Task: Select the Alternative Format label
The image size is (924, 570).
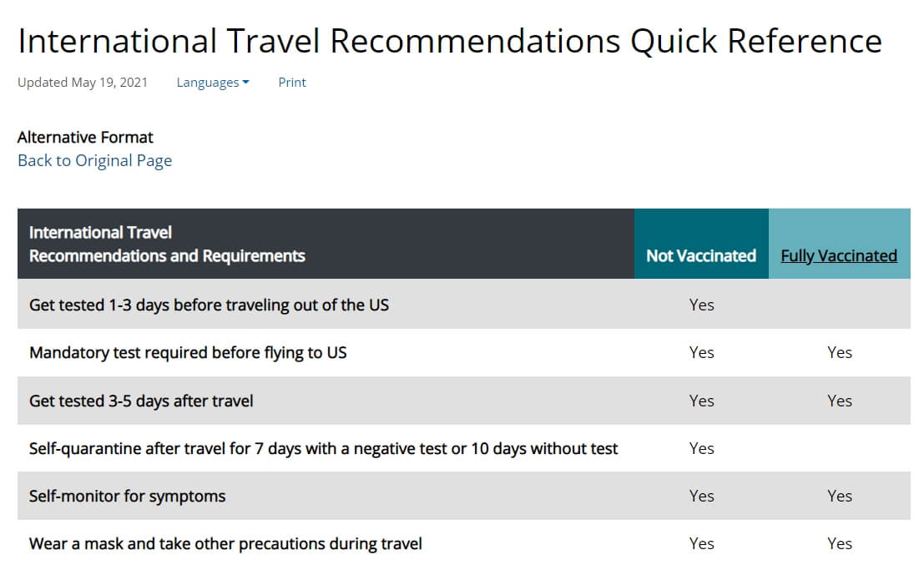Action: coord(85,138)
